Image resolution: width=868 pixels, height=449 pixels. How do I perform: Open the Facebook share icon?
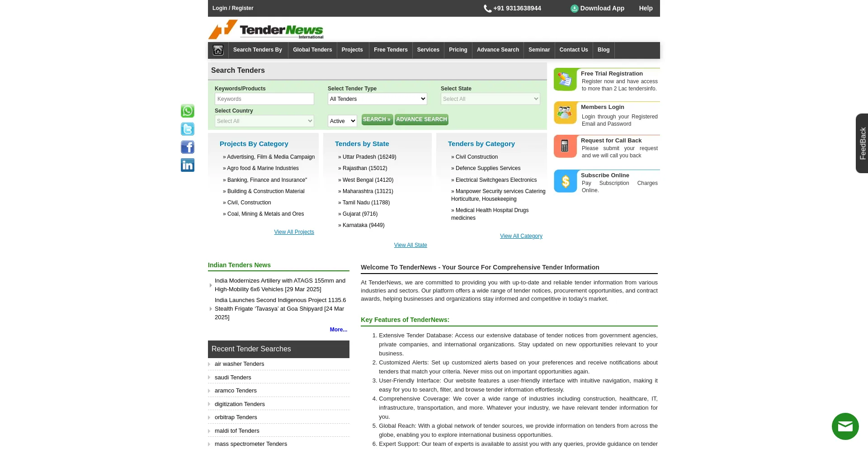pyautogui.click(x=188, y=147)
